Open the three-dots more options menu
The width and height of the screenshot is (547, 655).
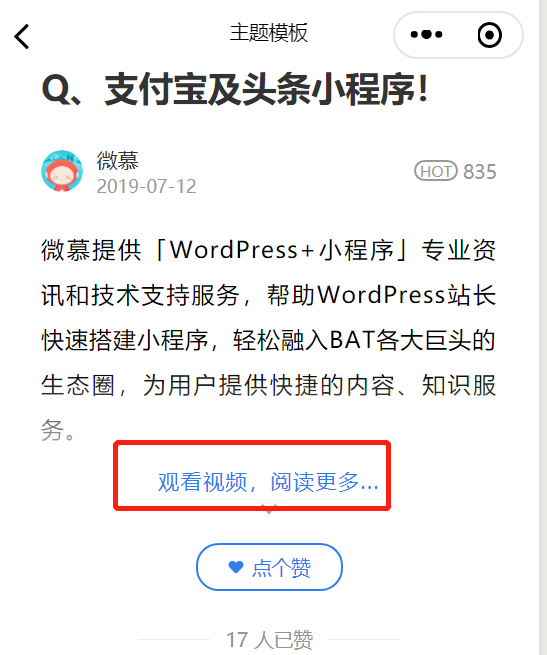[426, 35]
